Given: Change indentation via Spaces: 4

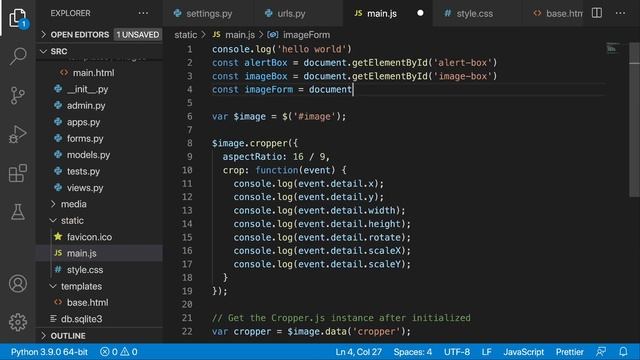Looking at the screenshot, I should pos(413,352).
